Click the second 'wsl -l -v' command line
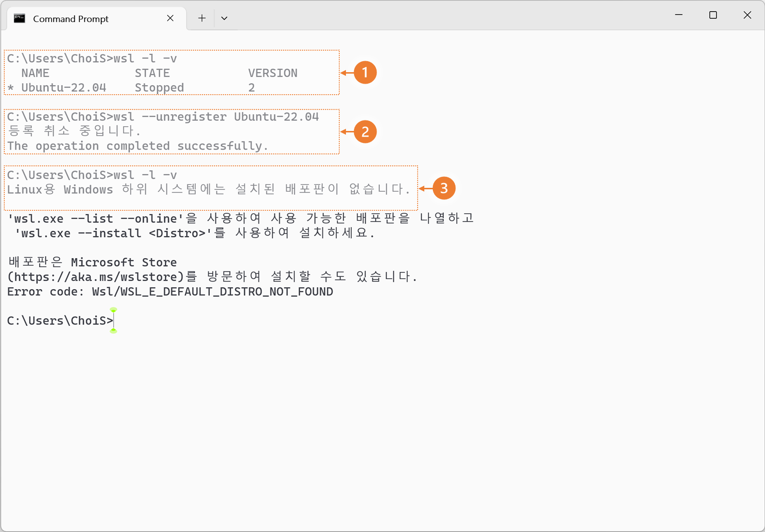Viewport: 765px width, 532px height. tap(92, 175)
